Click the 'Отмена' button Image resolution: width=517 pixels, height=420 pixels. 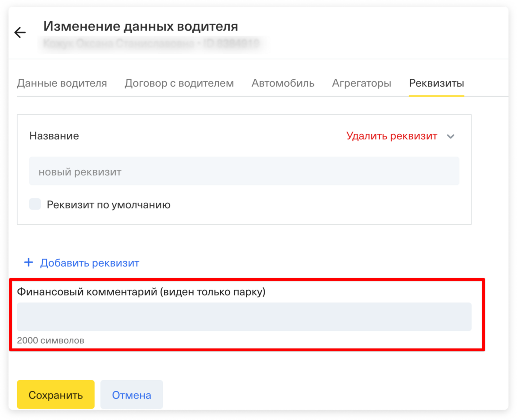coord(131,395)
